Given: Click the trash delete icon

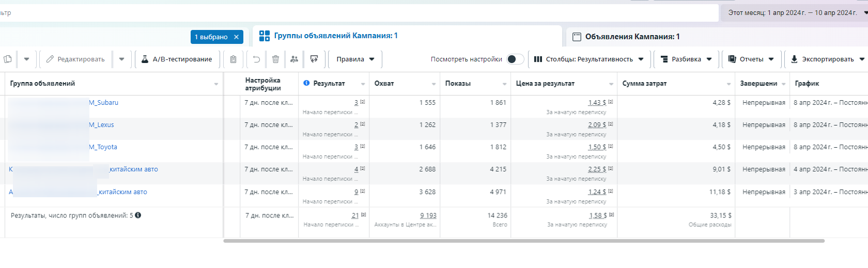Looking at the screenshot, I should [x=275, y=59].
